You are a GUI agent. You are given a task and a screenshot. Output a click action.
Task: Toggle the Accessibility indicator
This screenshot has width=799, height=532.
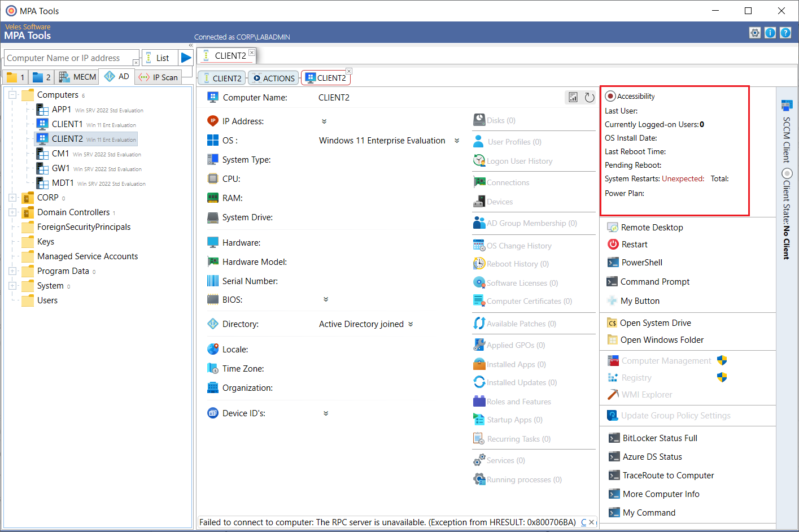tap(610, 96)
